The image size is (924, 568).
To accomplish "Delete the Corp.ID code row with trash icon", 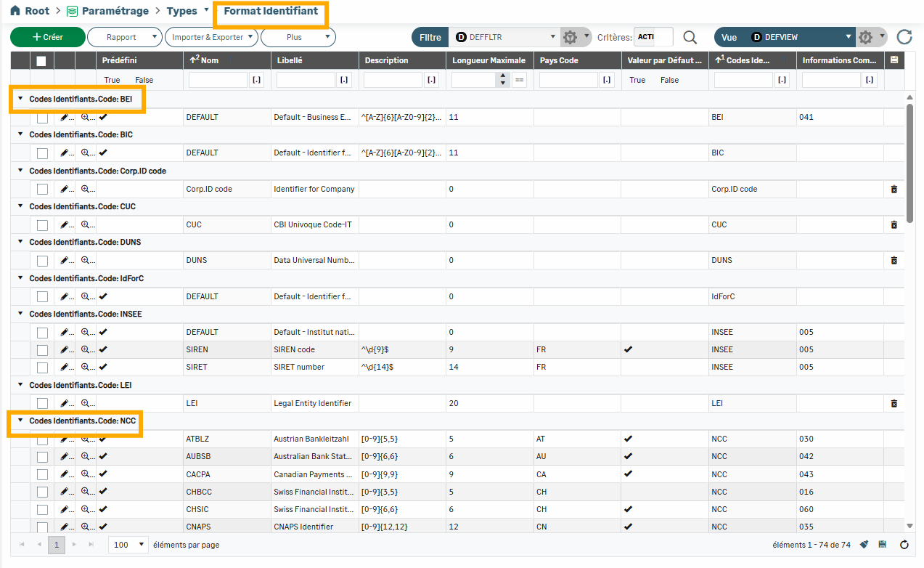I will pyautogui.click(x=894, y=189).
